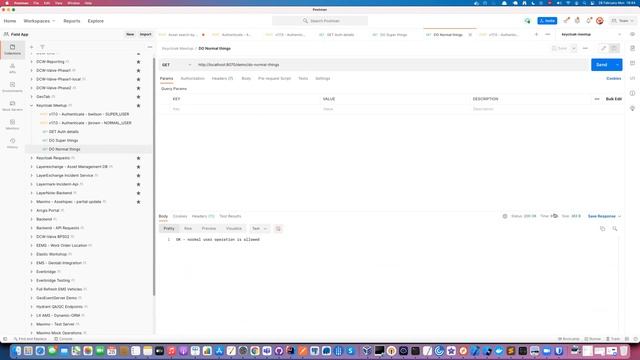This screenshot has height=360, width=640.
Task: Unstar the Keycloak Requests collection
Action: click(x=138, y=158)
